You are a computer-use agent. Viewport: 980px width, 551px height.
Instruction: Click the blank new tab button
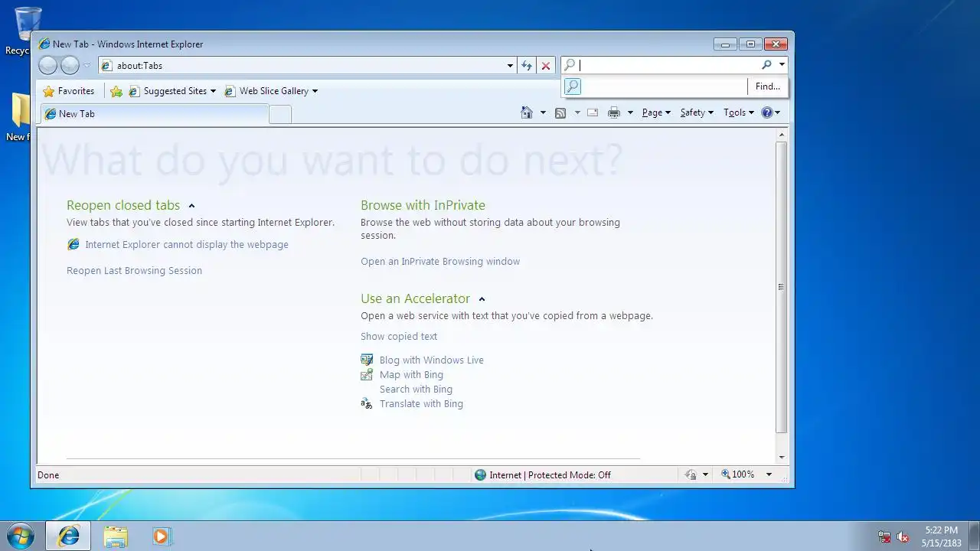(x=280, y=115)
